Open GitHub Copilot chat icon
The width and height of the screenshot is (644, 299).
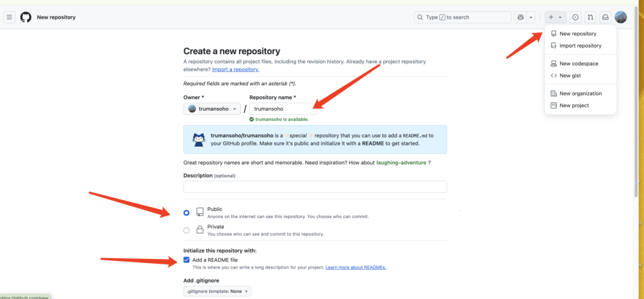tap(521, 17)
